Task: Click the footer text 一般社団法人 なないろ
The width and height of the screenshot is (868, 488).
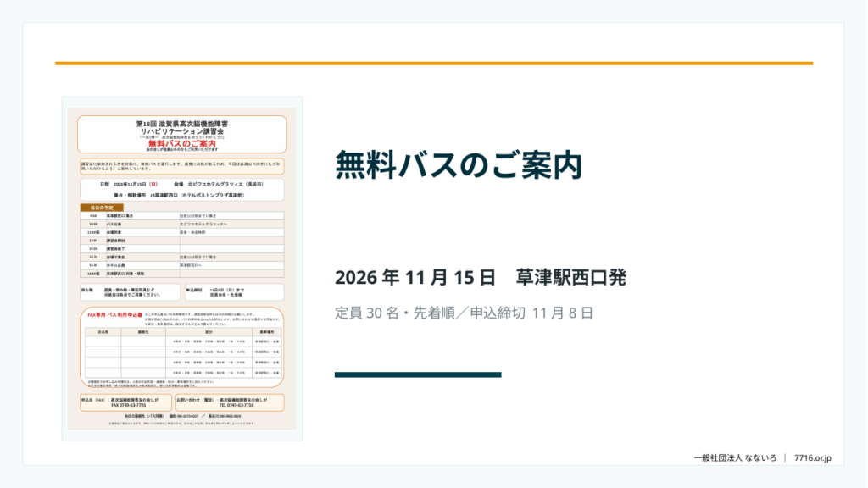Action: click(735, 458)
